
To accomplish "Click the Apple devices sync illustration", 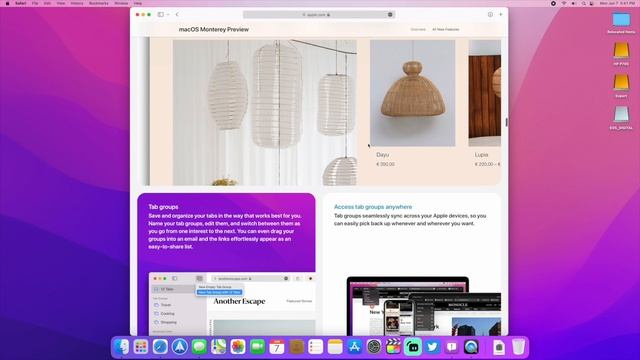I will click(x=424, y=306).
